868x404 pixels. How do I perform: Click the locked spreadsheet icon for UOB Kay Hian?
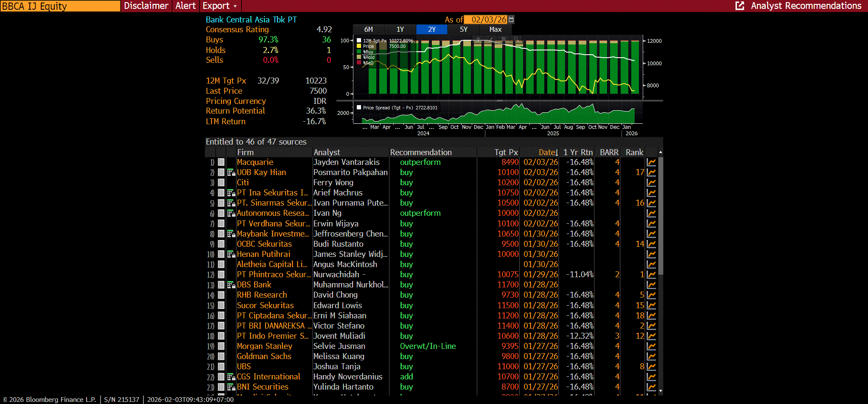(x=231, y=173)
